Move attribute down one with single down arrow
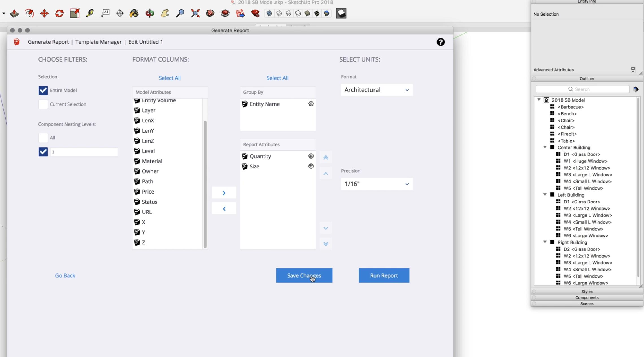644x357 pixels. [x=326, y=228]
